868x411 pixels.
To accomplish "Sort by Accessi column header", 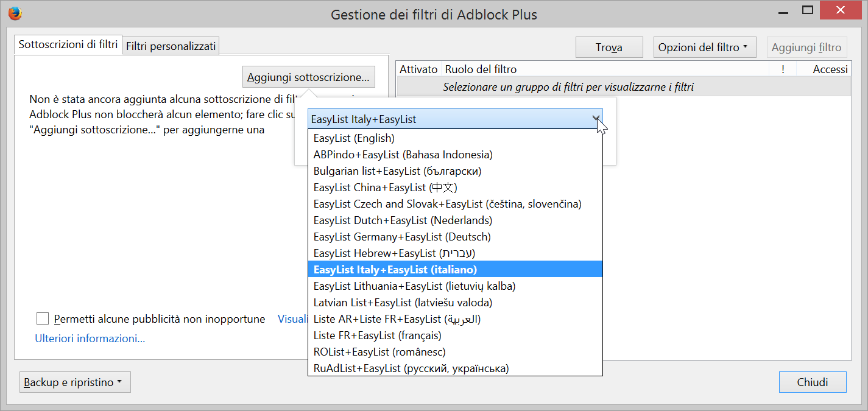I will (824, 69).
